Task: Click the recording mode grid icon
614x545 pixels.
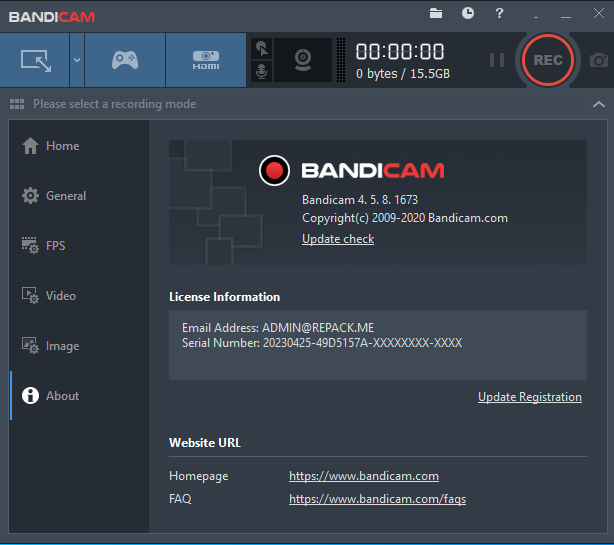Action: pyautogui.click(x=17, y=104)
